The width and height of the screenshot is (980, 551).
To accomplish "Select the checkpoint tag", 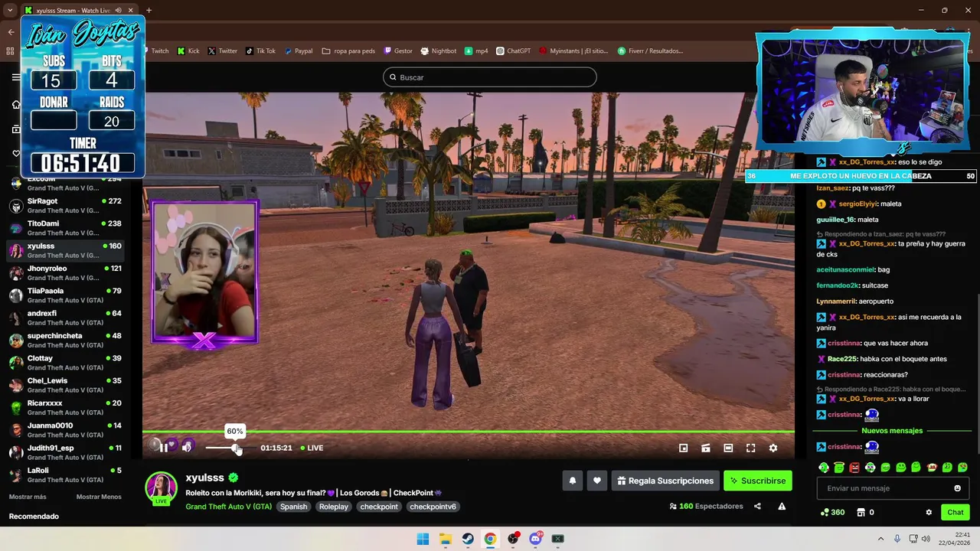I will (x=379, y=507).
